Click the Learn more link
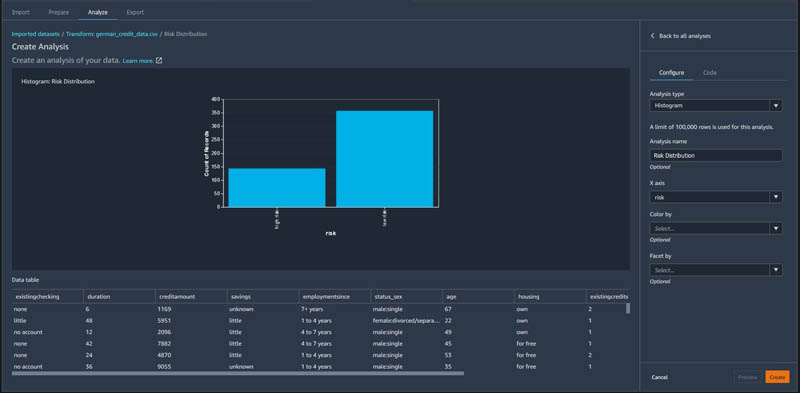800x393 pixels. pyautogui.click(x=138, y=61)
